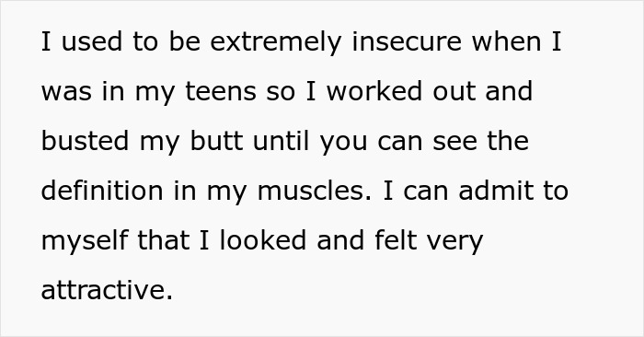Click the word "looked"

click(263, 240)
